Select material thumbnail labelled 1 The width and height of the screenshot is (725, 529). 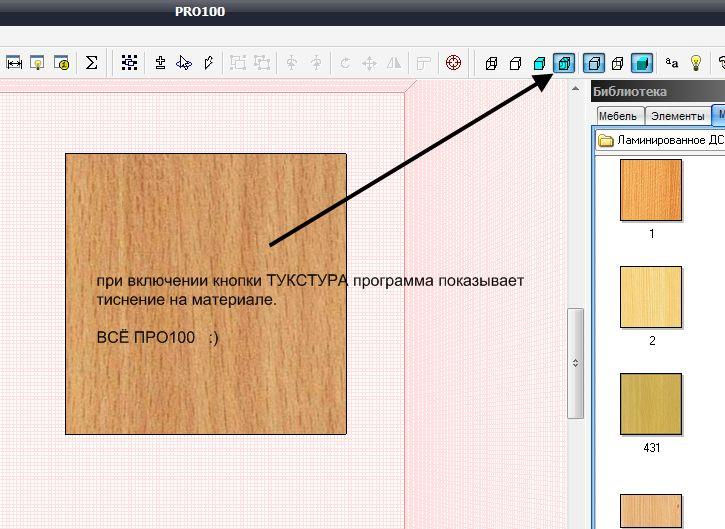pos(651,190)
